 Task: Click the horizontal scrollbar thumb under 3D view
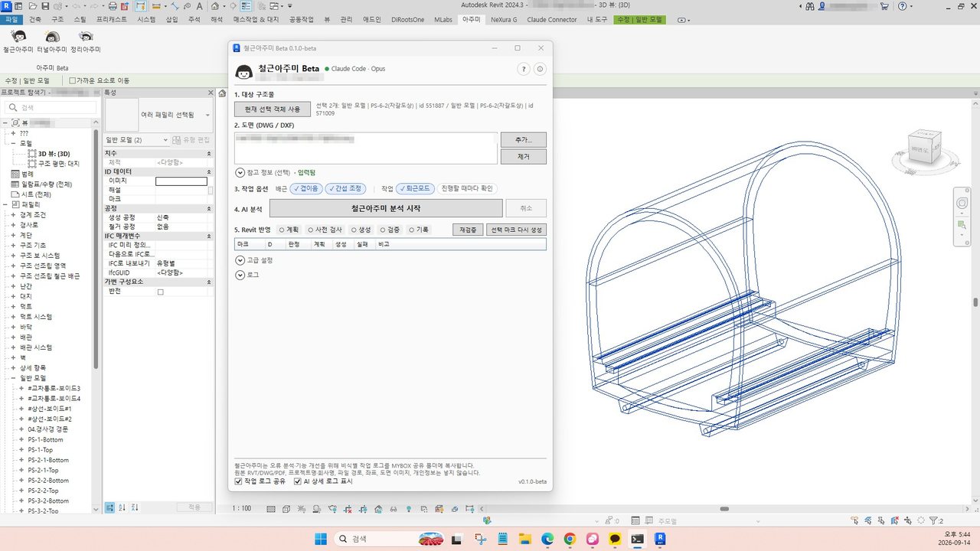724,508
